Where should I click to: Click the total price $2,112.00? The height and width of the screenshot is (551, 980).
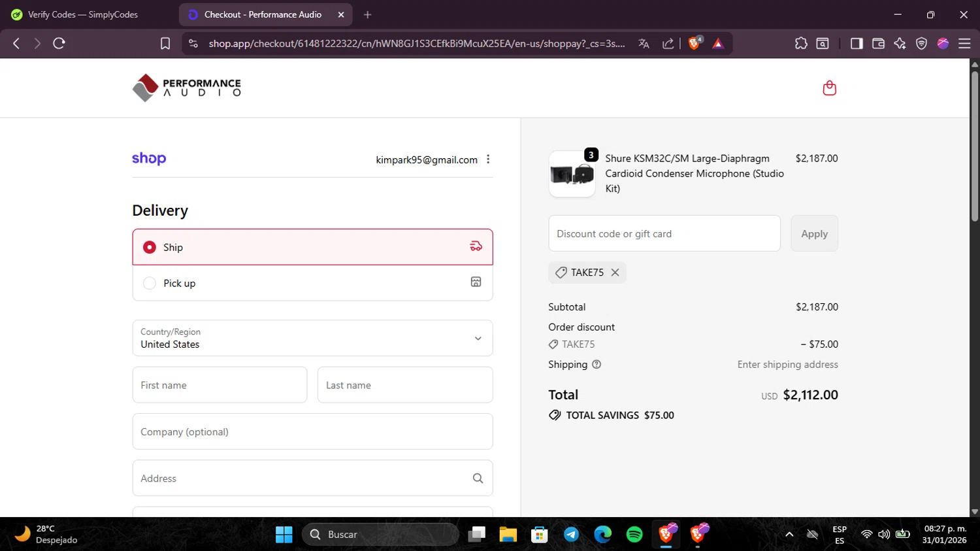pyautogui.click(x=810, y=395)
